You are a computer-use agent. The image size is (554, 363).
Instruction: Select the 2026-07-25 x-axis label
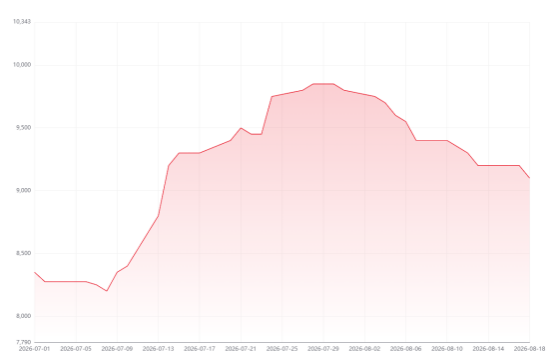click(x=282, y=349)
